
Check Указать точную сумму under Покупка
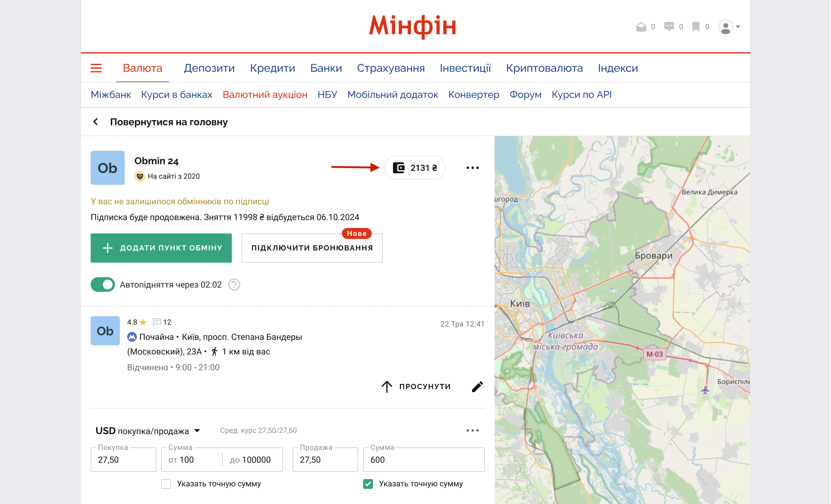pyautogui.click(x=166, y=484)
